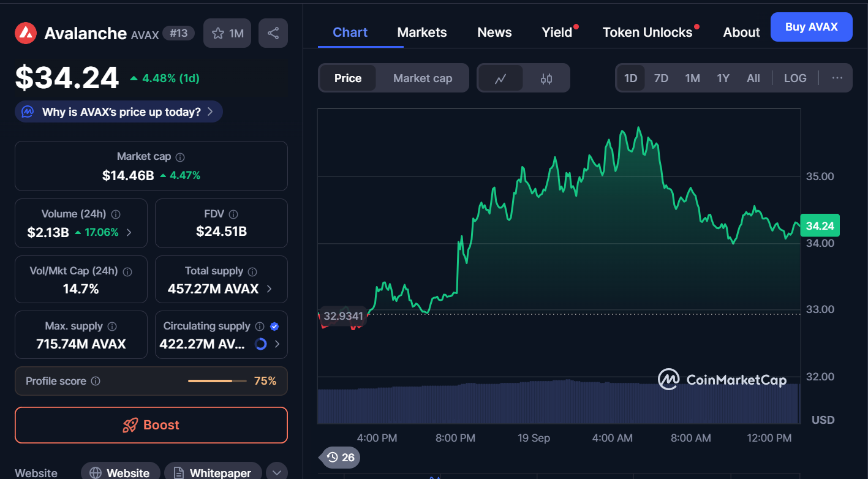Image resolution: width=868 pixels, height=479 pixels.
Task: Enable LOG scale on chart
Action: tap(795, 78)
